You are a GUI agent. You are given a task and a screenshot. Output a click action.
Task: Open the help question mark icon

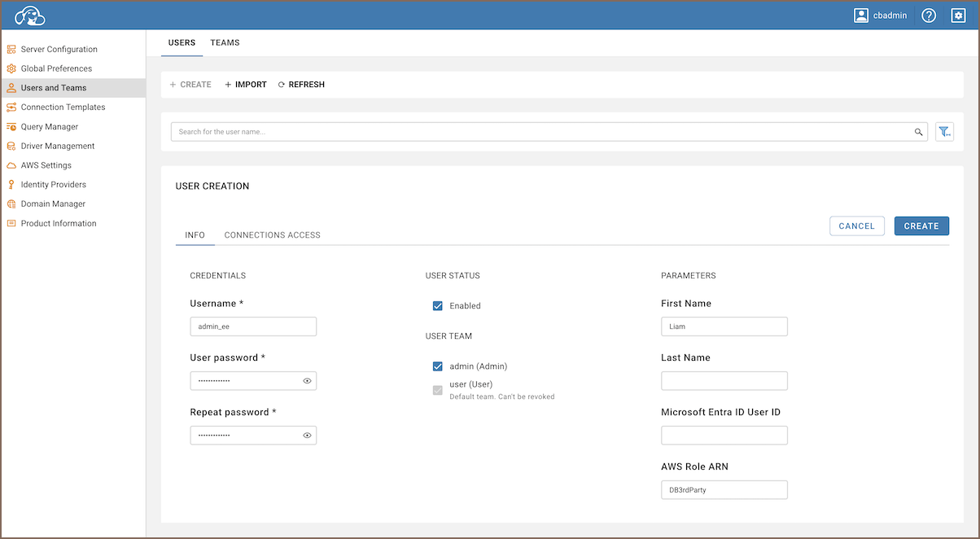929,15
